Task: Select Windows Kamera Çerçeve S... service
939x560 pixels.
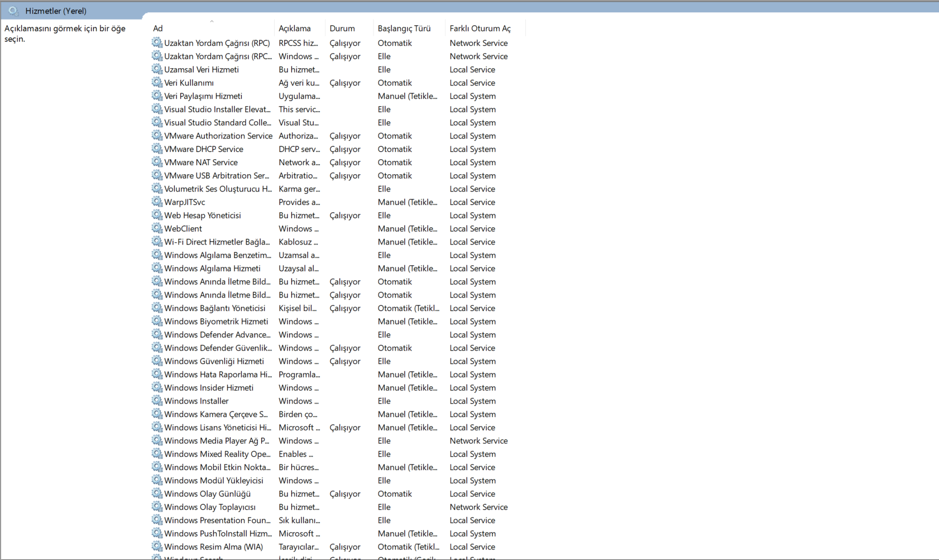Action: click(x=216, y=414)
